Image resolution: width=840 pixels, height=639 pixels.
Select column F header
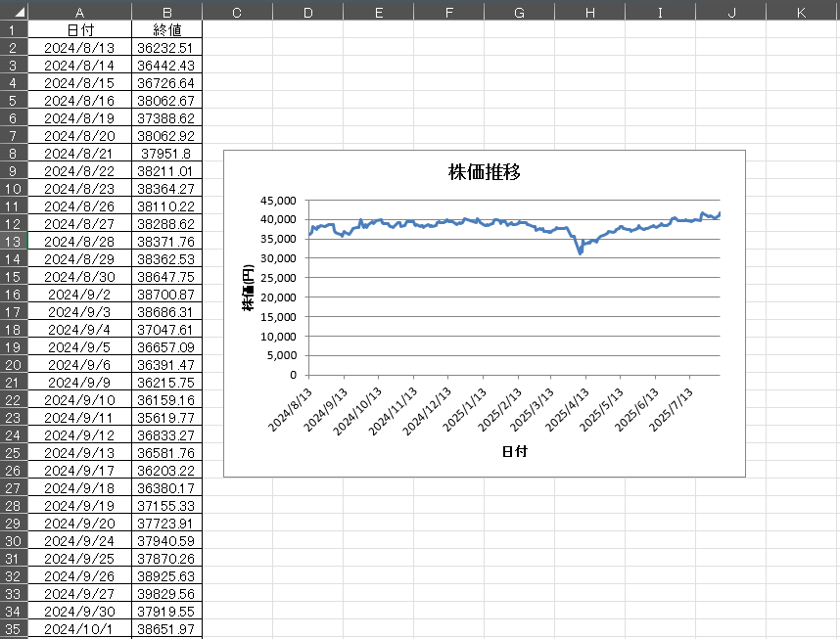coord(449,13)
